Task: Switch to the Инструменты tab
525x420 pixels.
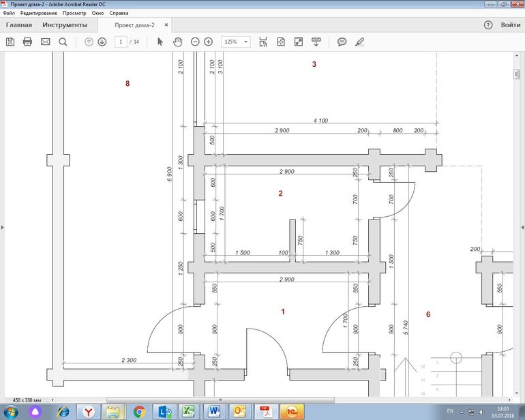Action: [64, 25]
